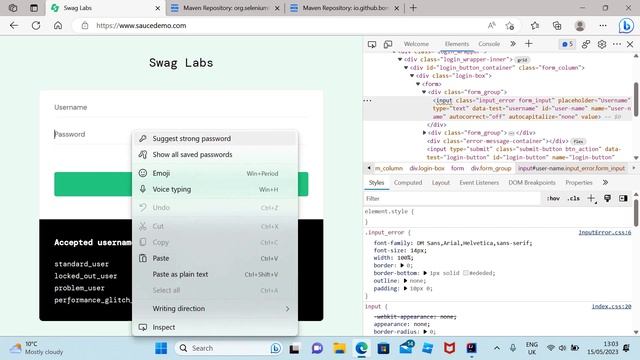640x360 pixels.
Task: Collapse the form element node
Action: (x=418, y=84)
